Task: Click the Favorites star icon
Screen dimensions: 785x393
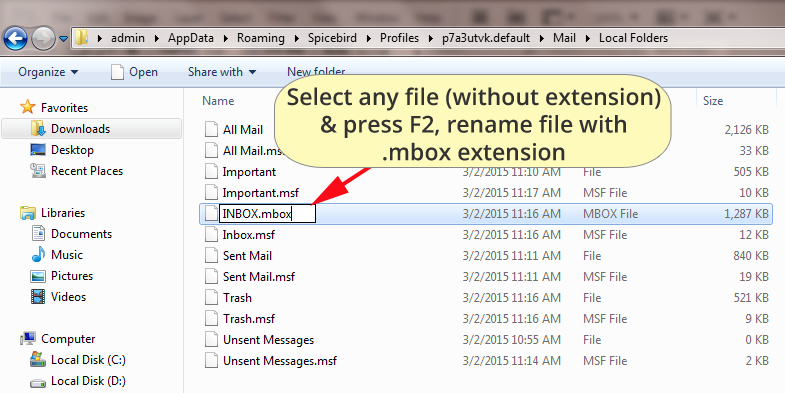Action: click(x=28, y=107)
